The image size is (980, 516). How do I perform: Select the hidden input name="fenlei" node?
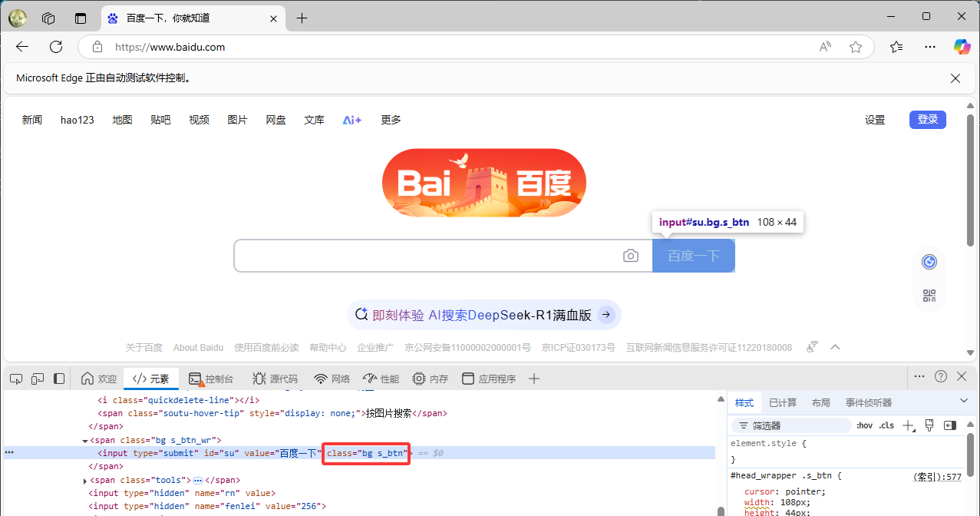[x=207, y=506]
